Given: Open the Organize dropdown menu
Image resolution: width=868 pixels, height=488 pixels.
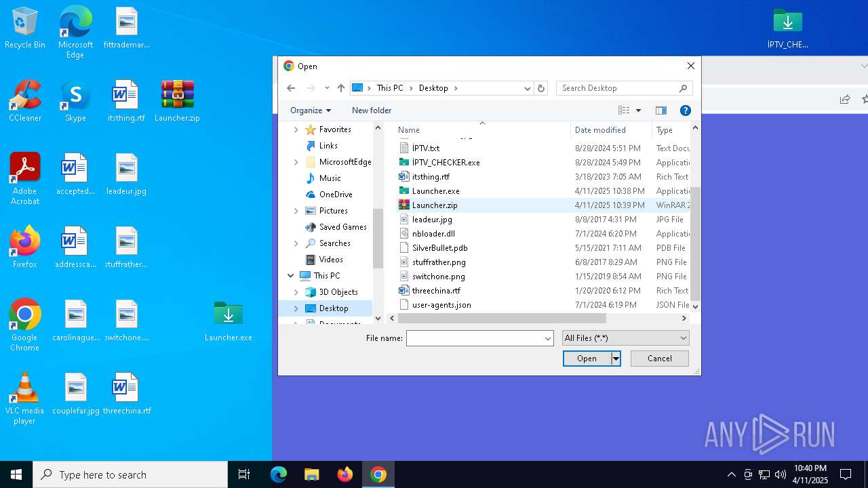Looking at the screenshot, I should click(311, 110).
